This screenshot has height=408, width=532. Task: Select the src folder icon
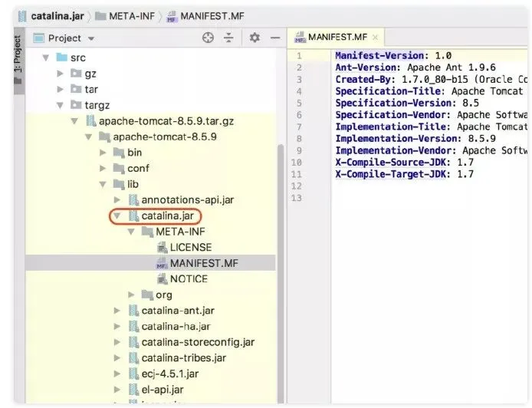pyautogui.click(x=62, y=58)
